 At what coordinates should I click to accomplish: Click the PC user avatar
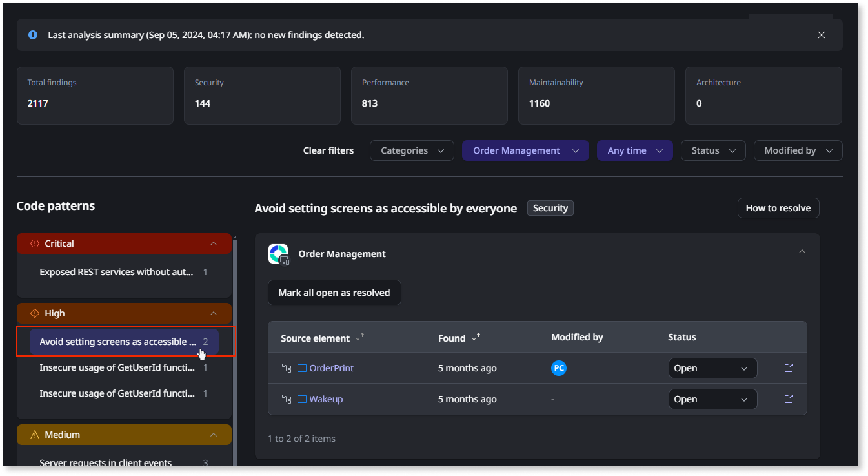click(559, 368)
